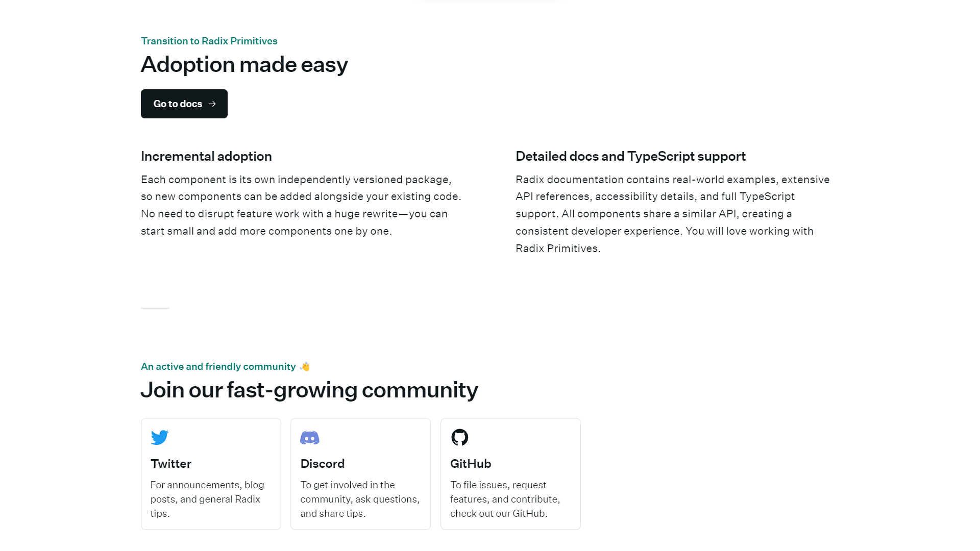Viewport: 980px width, 551px height.
Task: Open the Discord community card
Action: [x=360, y=474]
